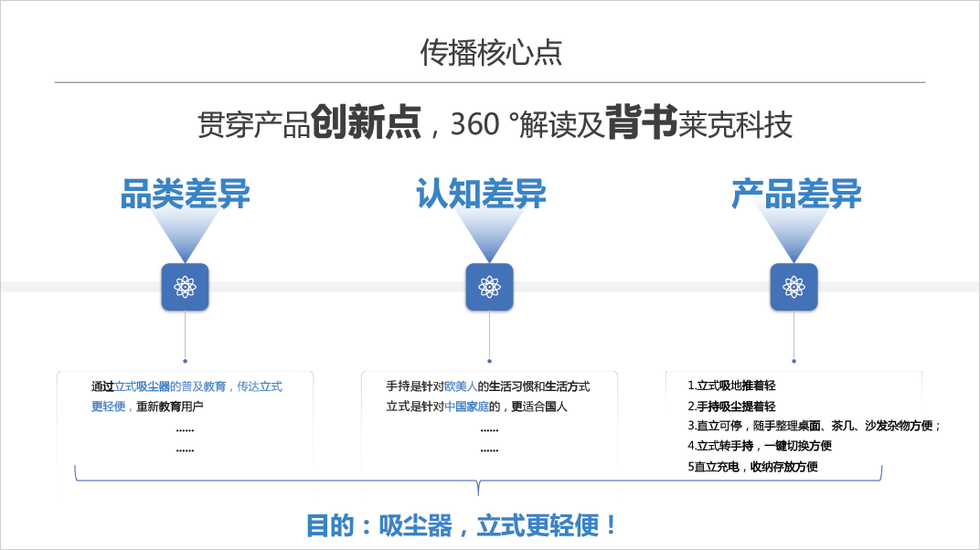Click the atom icon under 产品差异

[x=794, y=286]
